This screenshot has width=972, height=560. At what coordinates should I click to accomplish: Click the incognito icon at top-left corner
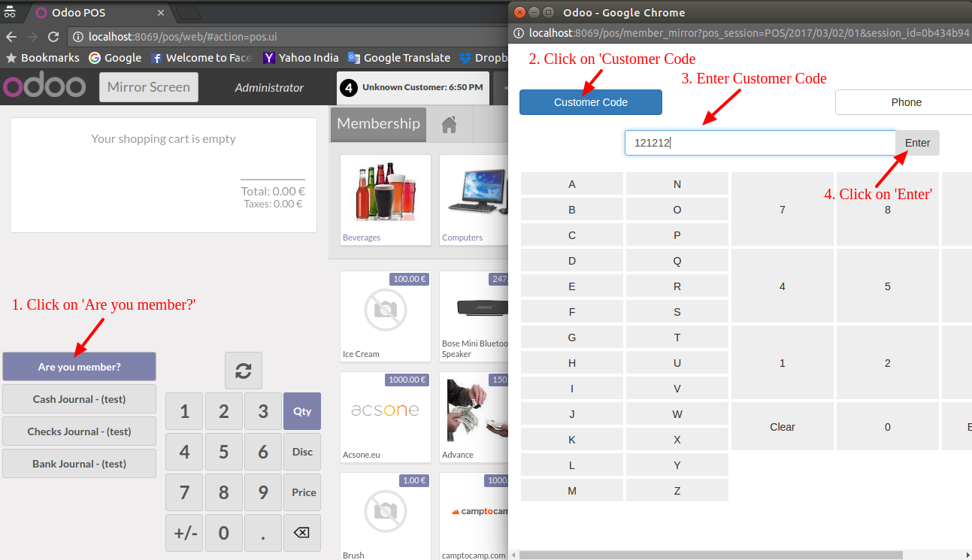pos(10,11)
